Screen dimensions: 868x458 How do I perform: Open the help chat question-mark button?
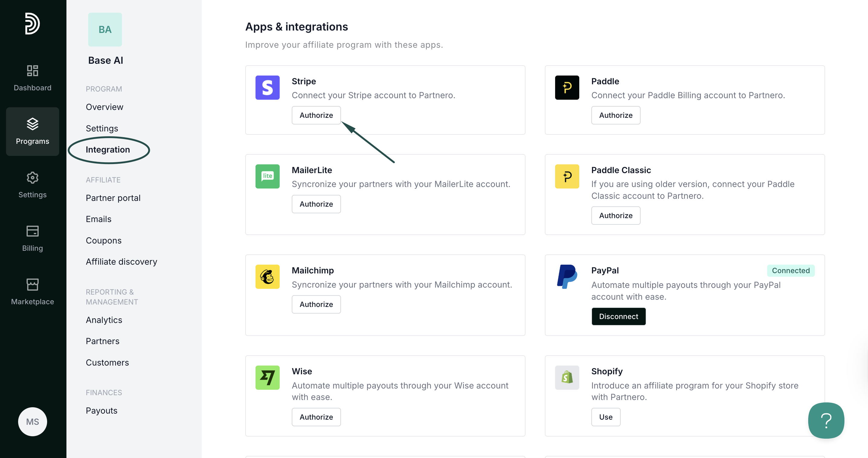pos(826,420)
